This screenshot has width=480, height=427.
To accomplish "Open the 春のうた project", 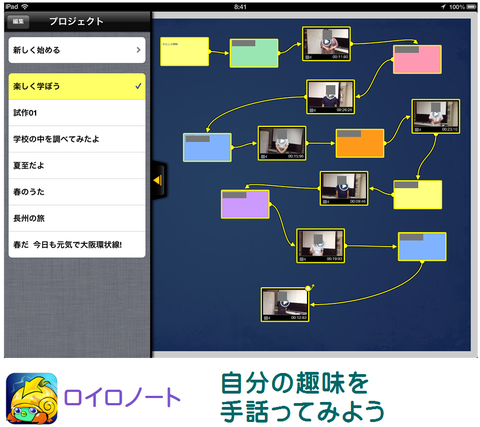I will [x=77, y=192].
